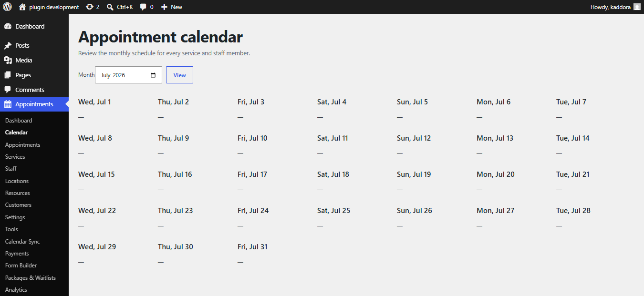644x296 pixels.
Task: Open the Services submenu item
Action: pyautogui.click(x=15, y=157)
